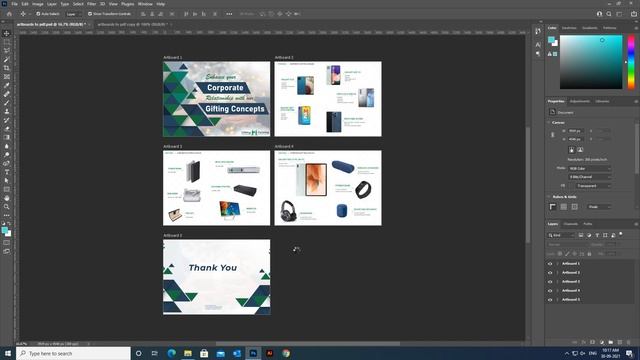Click landscape orientation canvas icon
The width and height of the screenshot is (640, 360).
pos(580,150)
